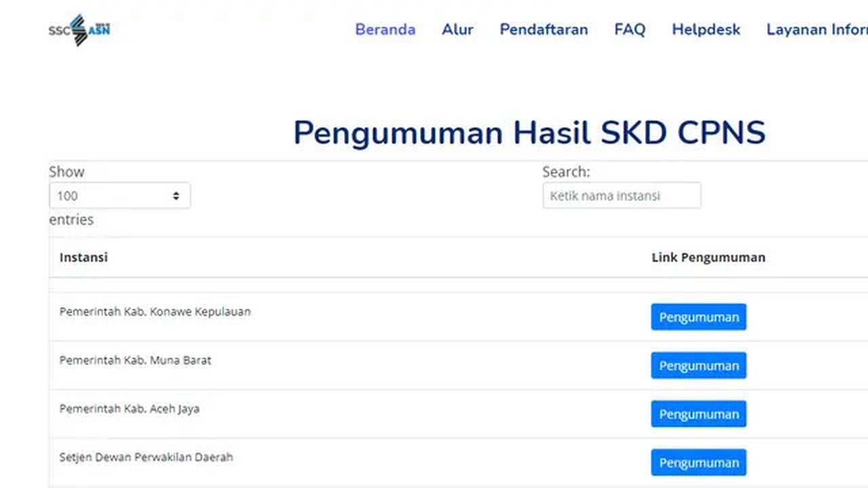Click the SSCASN logo
Screen dimensions: 868x488
coord(79,30)
